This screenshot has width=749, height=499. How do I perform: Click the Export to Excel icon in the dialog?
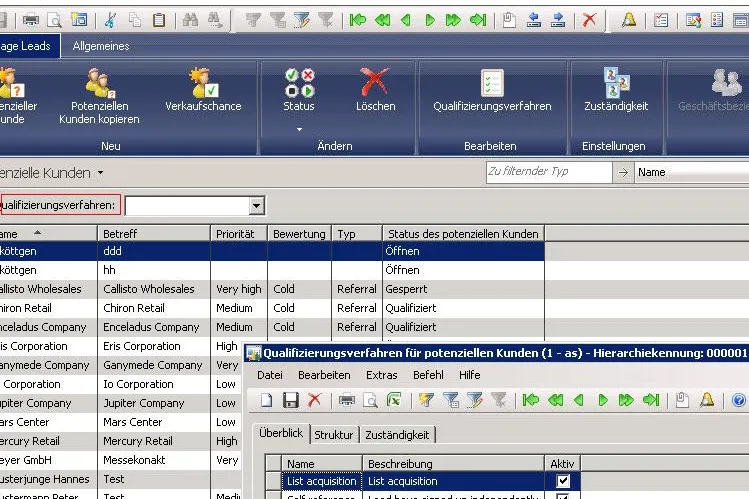394,400
